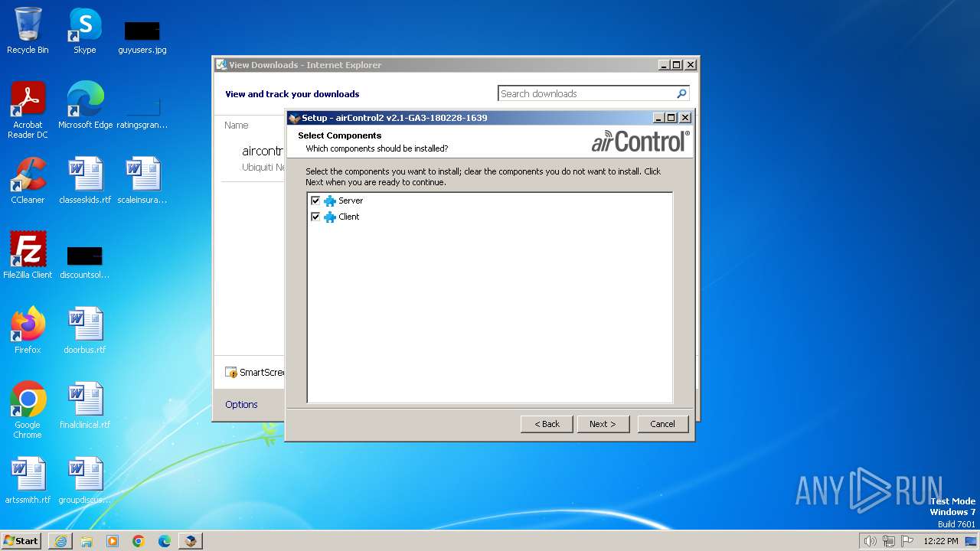Select scaleinsura... document icon
This screenshot has width=980, height=551.
point(142,180)
